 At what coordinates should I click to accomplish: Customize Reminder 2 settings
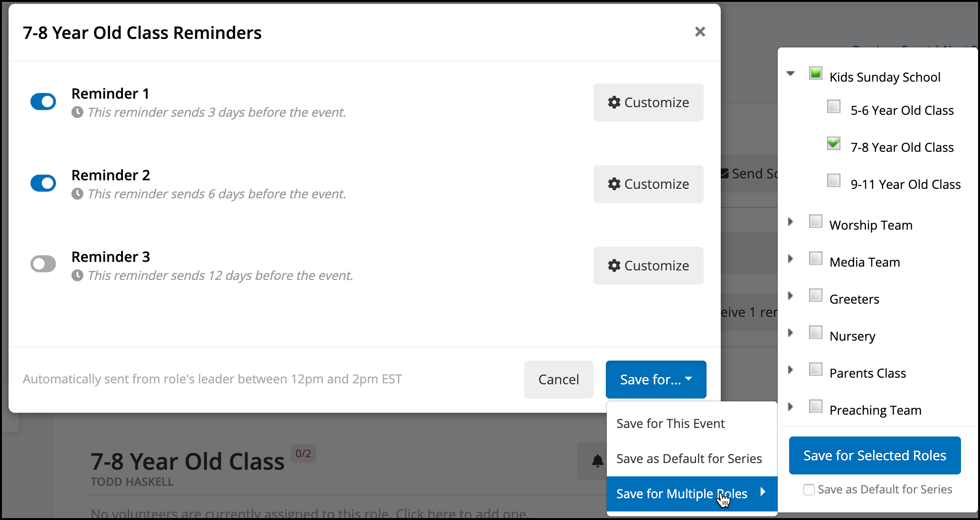pyautogui.click(x=649, y=184)
